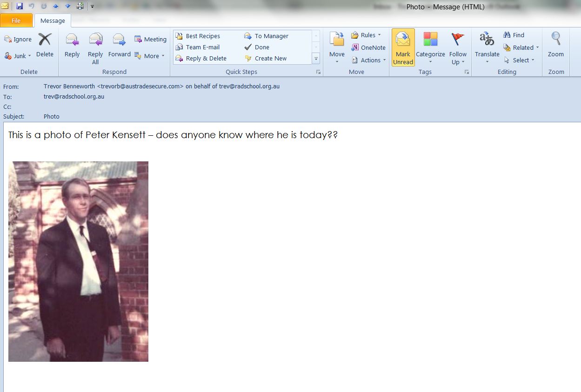Click the quick print icon in title bar
Viewport: 581px width, 392px height.
point(80,6)
